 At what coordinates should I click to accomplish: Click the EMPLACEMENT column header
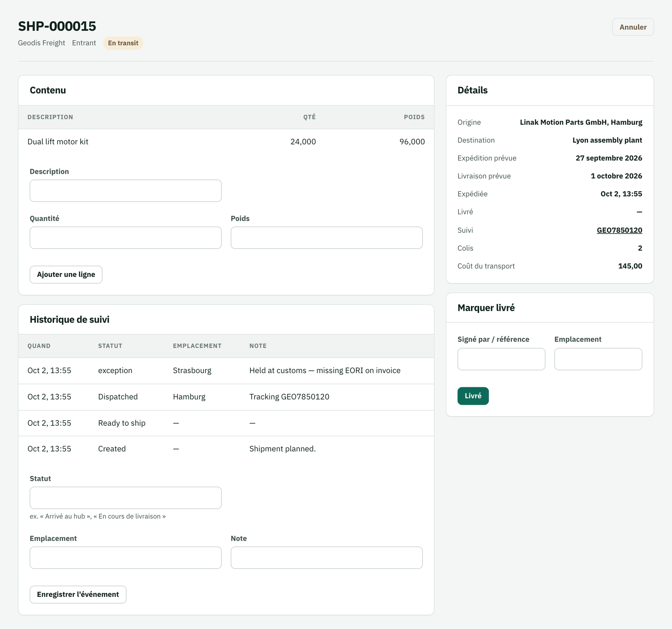tap(197, 346)
